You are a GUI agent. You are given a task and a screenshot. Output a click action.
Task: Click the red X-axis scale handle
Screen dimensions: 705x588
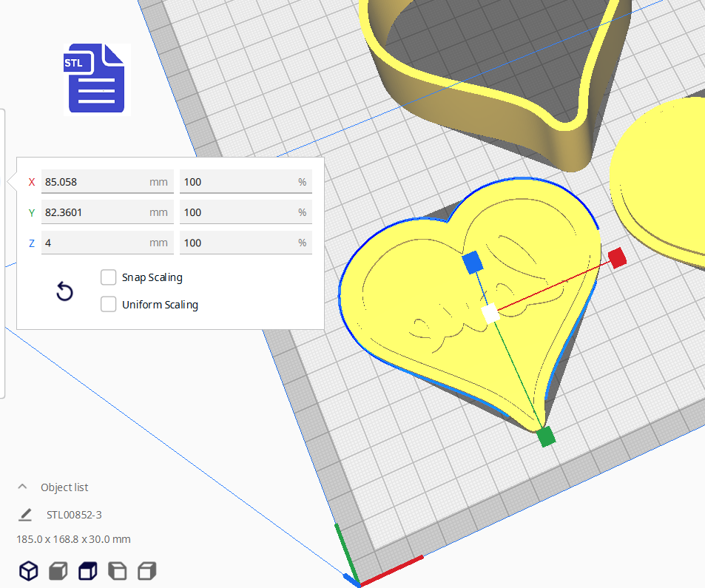pyautogui.click(x=616, y=259)
